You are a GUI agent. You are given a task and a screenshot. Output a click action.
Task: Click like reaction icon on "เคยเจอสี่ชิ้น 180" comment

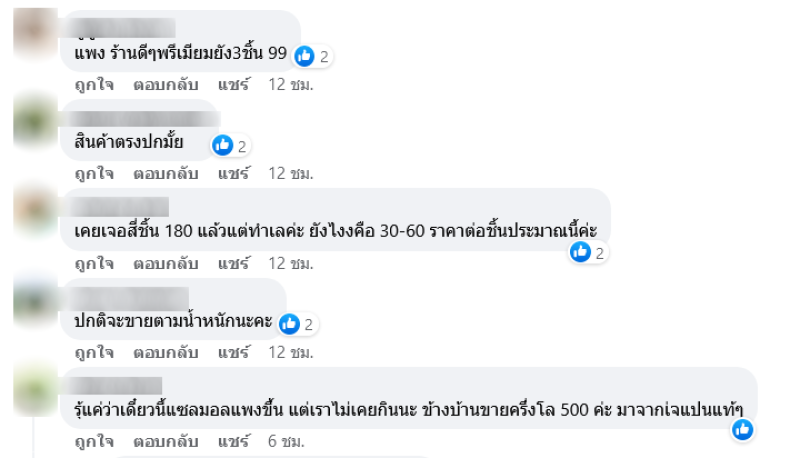click(x=580, y=253)
